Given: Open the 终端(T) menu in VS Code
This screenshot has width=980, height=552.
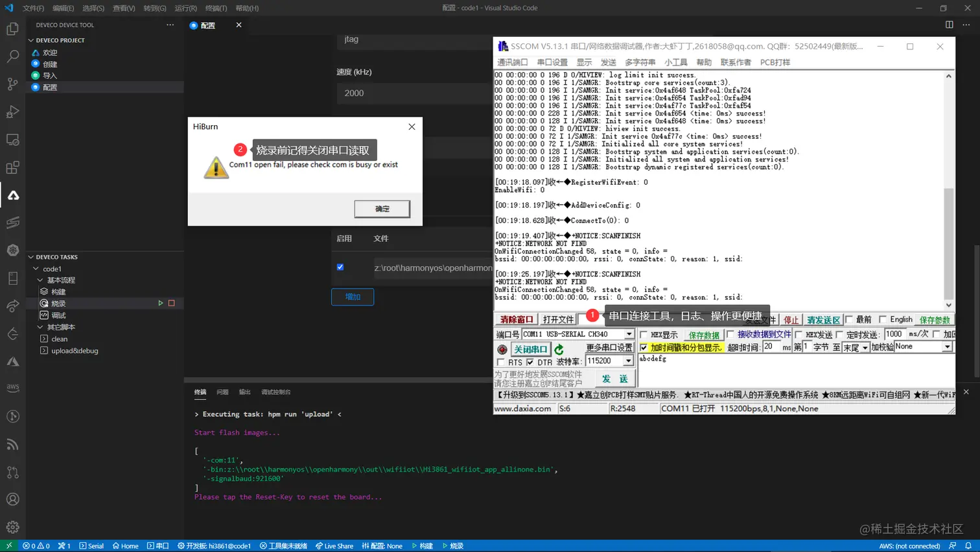Looking at the screenshot, I should click(216, 8).
